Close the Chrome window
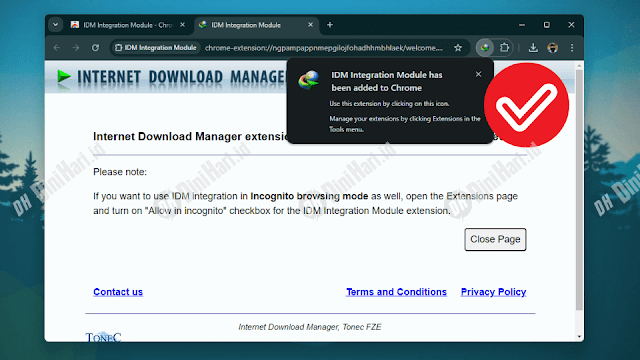640x360 pixels. click(571, 25)
